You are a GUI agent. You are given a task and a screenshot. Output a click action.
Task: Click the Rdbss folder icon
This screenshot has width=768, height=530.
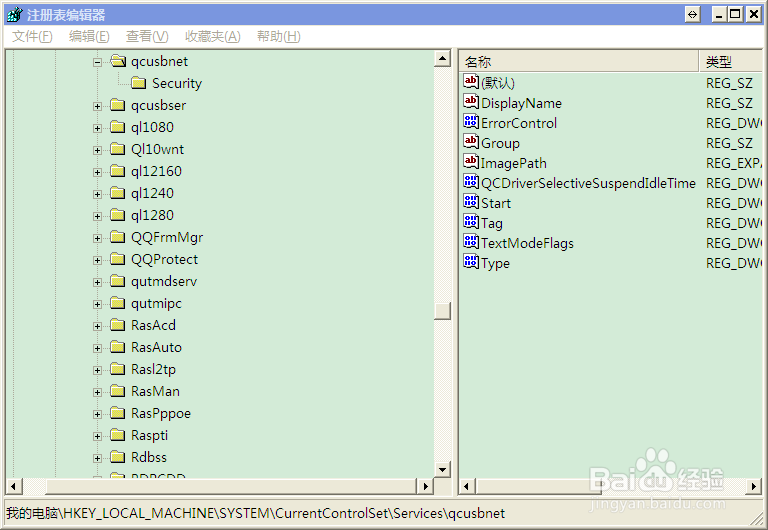coord(118,458)
